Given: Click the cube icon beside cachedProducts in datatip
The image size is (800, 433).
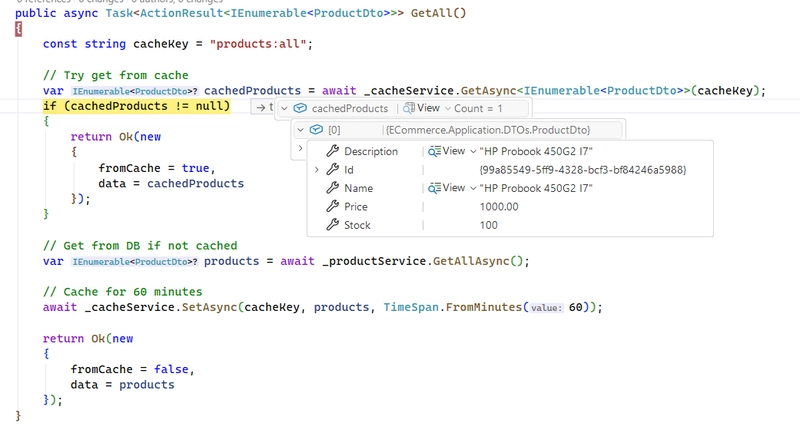Looking at the screenshot, I should point(300,108).
